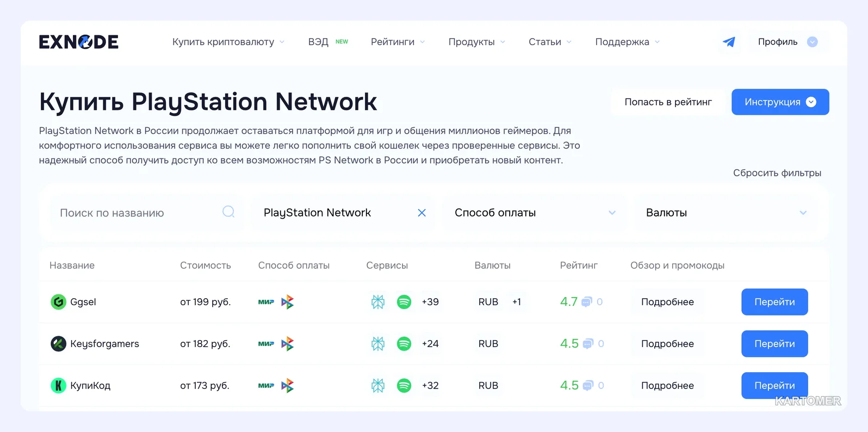
Task: Open the Telegram channel icon
Action: [x=729, y=42]
